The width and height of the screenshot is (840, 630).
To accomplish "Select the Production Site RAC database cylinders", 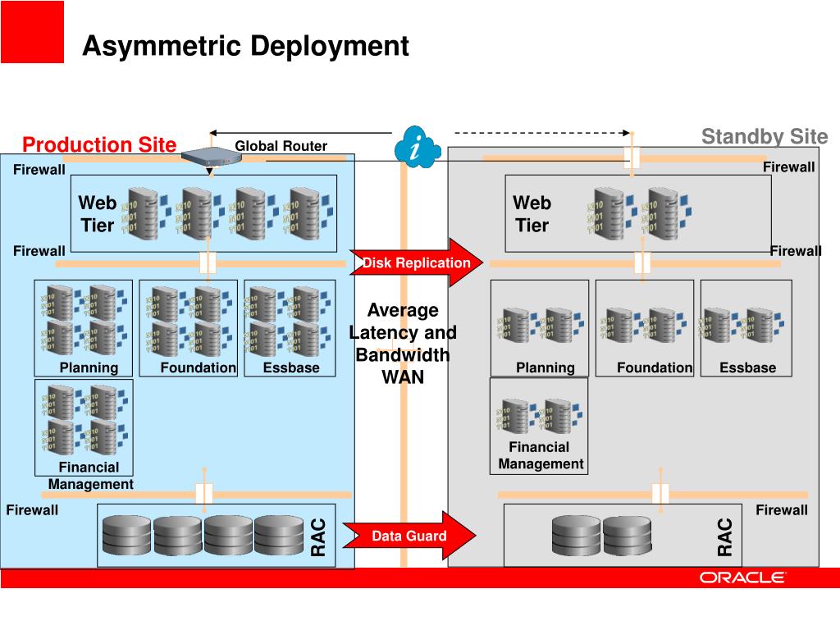I will pyautogui.click(x=203, y=535).
